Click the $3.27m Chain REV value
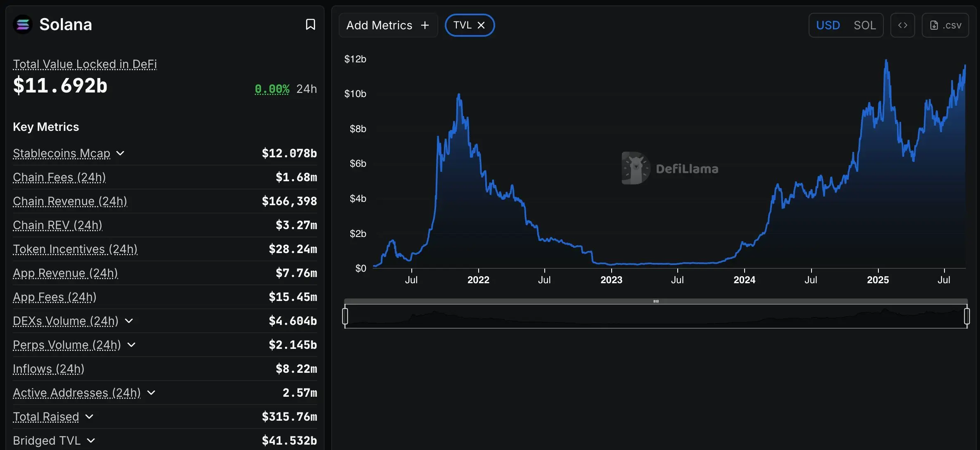This screenshot has height=450, width=980. [296, 225]
